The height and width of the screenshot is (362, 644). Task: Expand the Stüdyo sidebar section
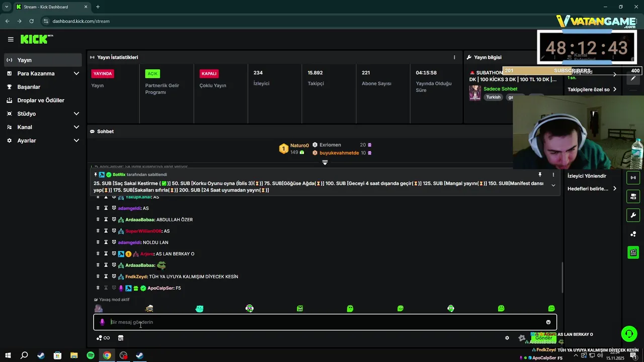76,114
